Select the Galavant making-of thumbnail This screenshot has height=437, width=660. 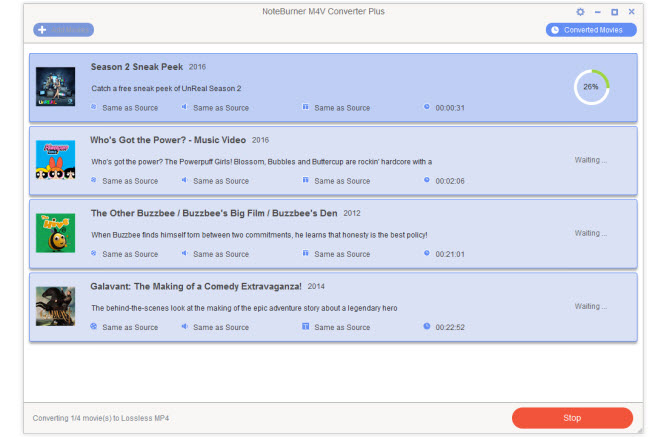coord(56,306)
